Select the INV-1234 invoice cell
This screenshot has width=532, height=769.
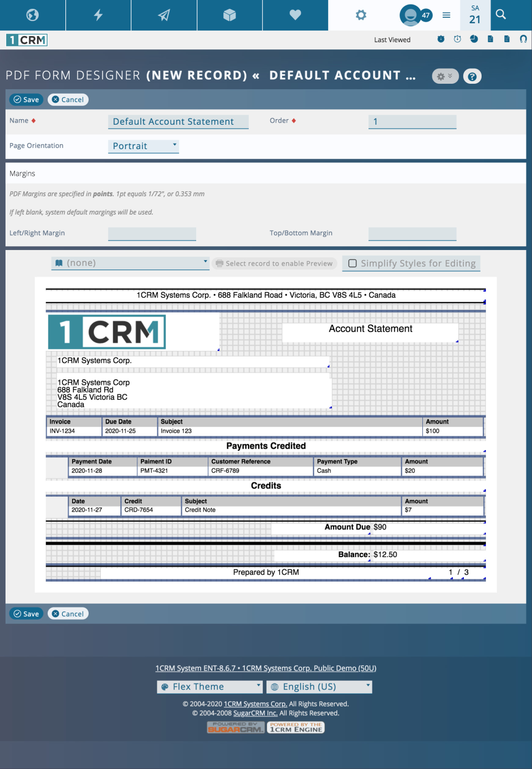click(x=74, y=431)
